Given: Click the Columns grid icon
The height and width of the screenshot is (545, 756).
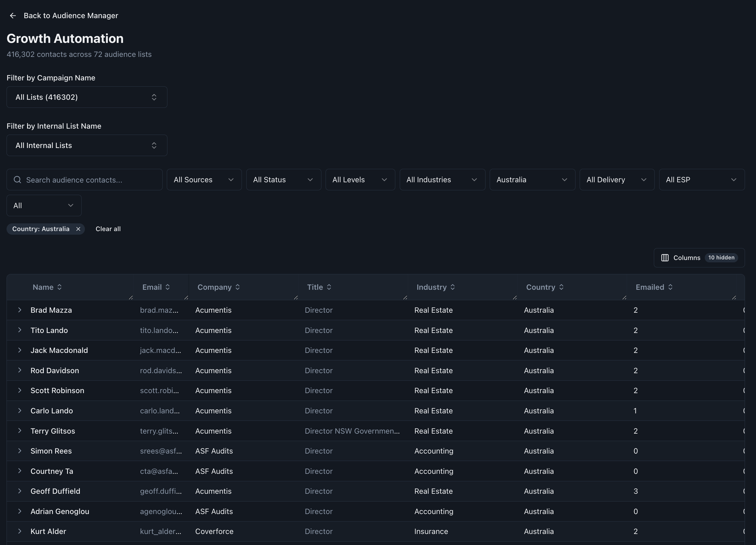Looking at the screenshot, I should coord(665,258).
